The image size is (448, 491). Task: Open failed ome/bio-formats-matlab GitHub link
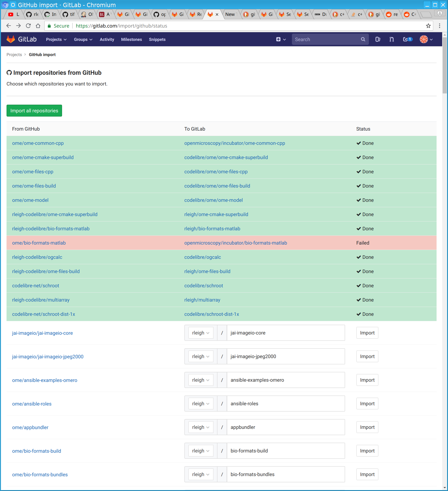tap(39, 243)
